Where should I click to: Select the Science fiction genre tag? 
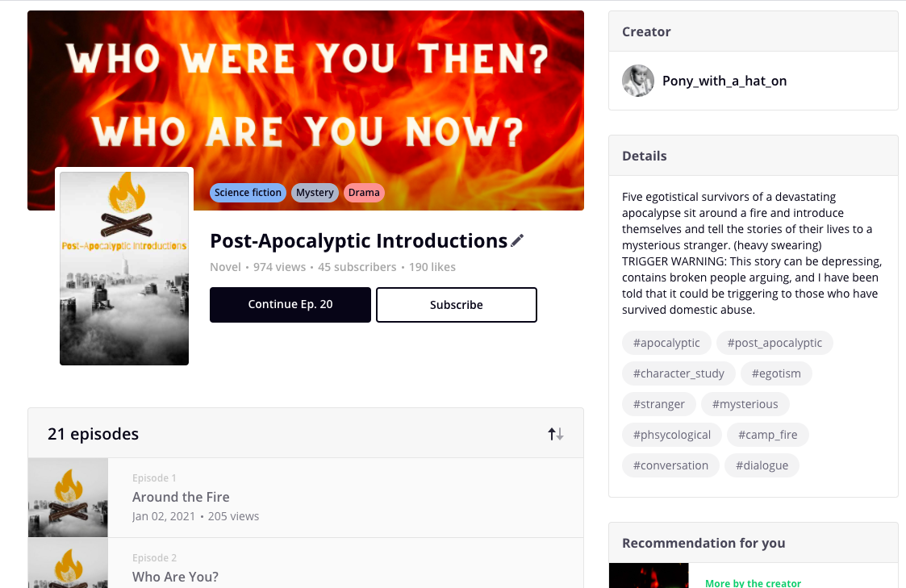point(248,193)
